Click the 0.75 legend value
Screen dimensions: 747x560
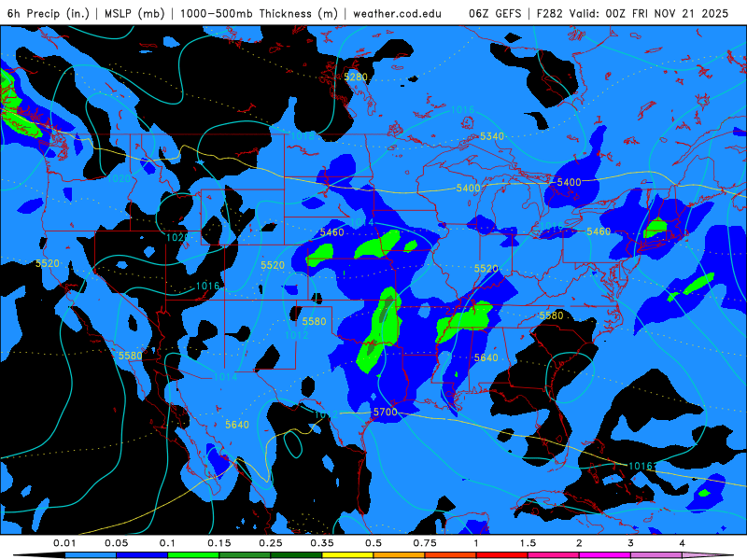425,543
